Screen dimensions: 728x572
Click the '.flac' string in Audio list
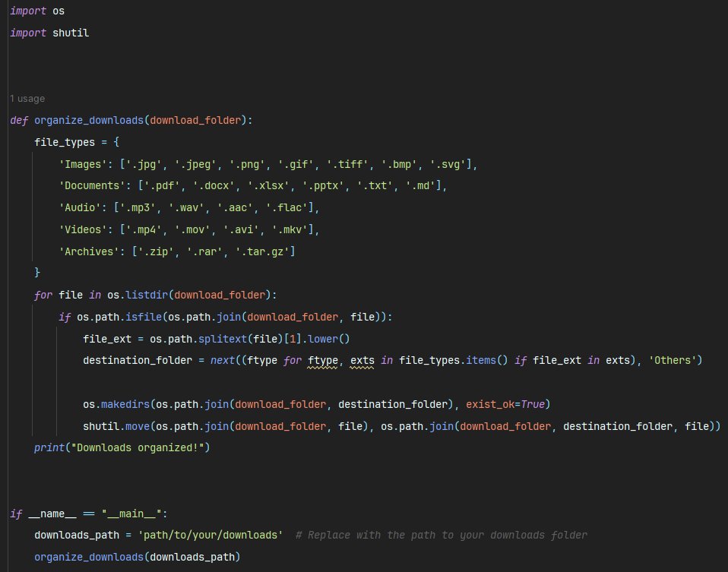coord(287,207)
